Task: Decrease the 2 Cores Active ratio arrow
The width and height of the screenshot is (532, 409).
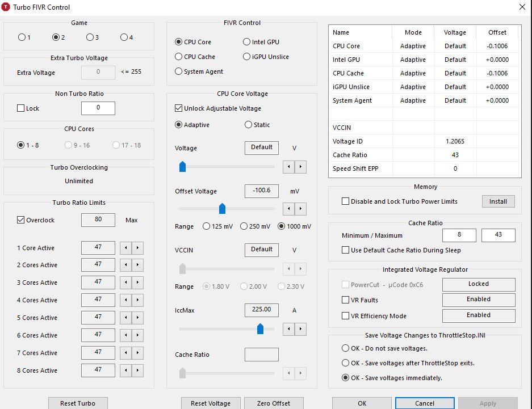Action: (x=126, y=265)
